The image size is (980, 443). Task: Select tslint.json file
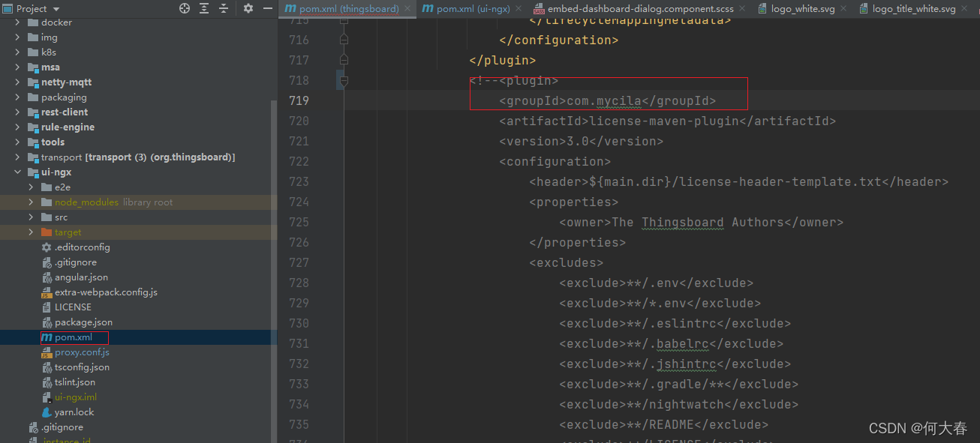tap(75, 382)
